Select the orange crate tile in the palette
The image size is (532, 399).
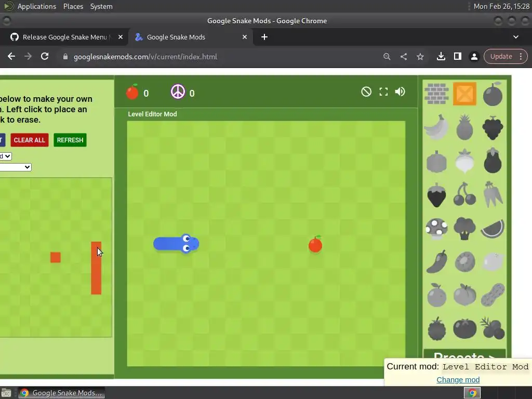tap(464, 94)
